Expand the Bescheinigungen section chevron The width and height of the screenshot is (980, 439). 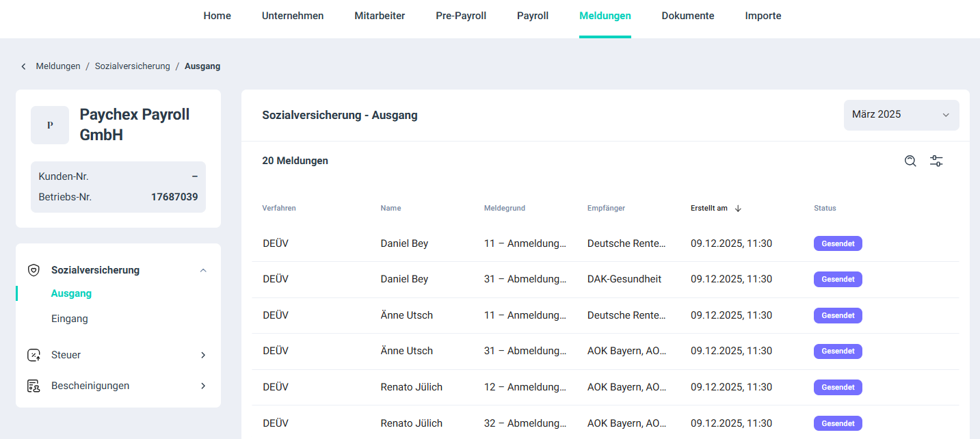(x=203, y=386)
